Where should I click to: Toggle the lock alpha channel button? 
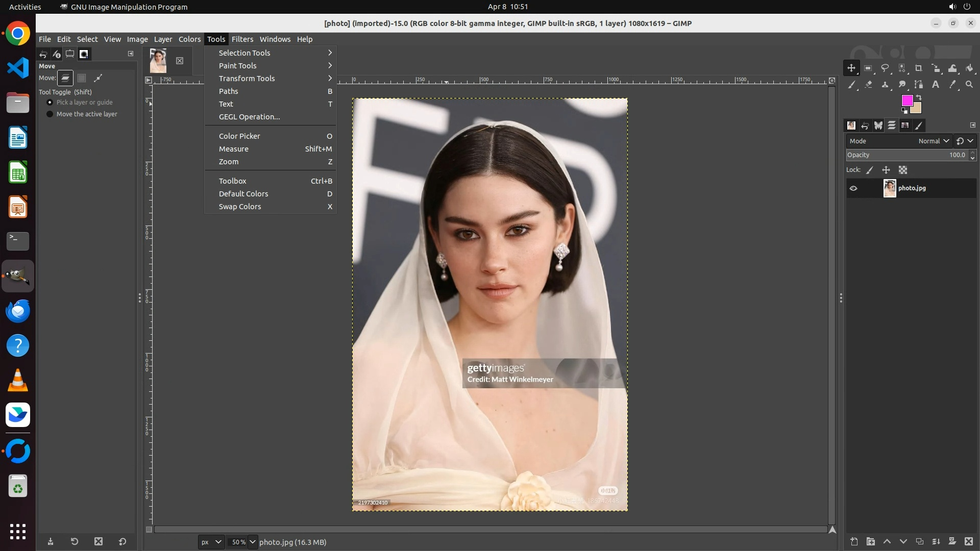(903, 170)
